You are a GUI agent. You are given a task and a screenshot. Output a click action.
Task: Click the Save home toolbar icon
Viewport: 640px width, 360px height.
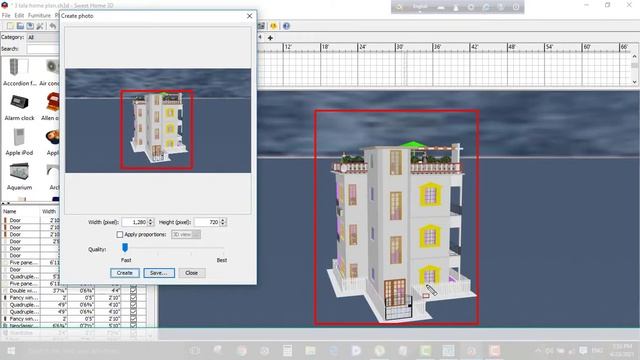(x=30, y=26)
